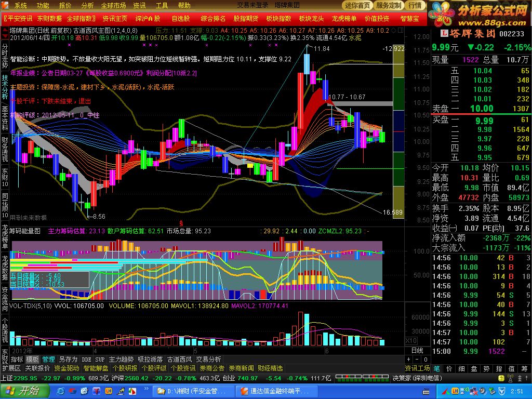
Task: Open the 资金驱动 link
Action: tap(67, 368)
